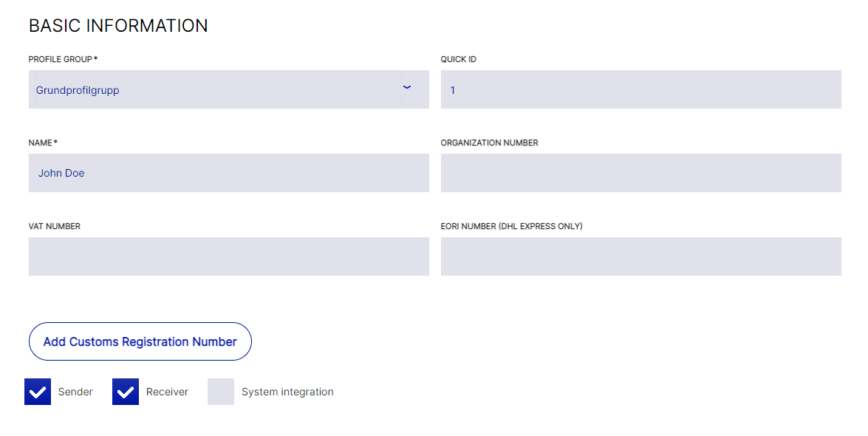Click the QUICK ID label

[457, 59]
